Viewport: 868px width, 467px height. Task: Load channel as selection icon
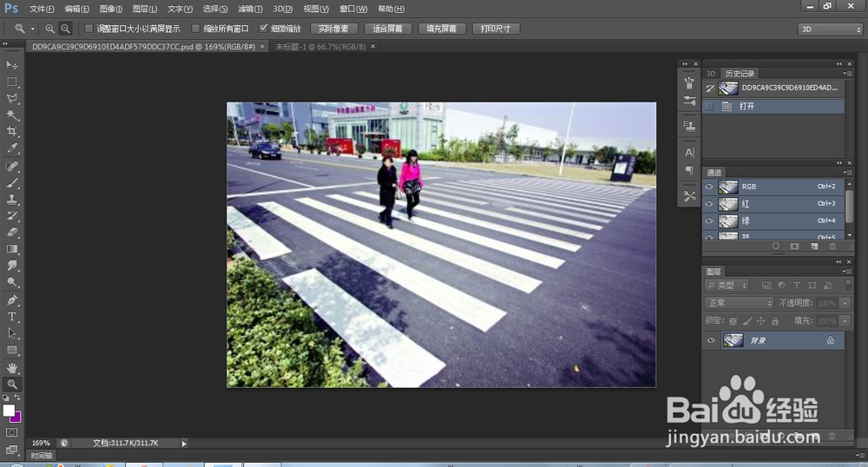click(775, 247)
